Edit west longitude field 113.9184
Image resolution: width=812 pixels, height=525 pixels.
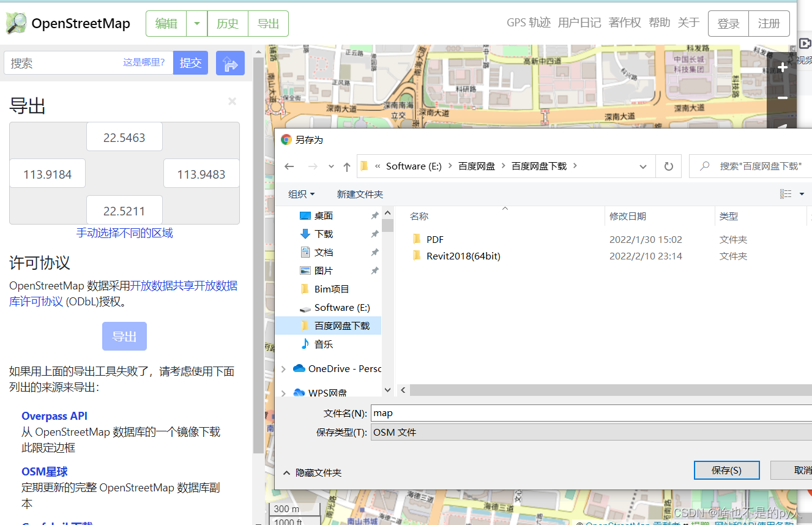point(48,174)
